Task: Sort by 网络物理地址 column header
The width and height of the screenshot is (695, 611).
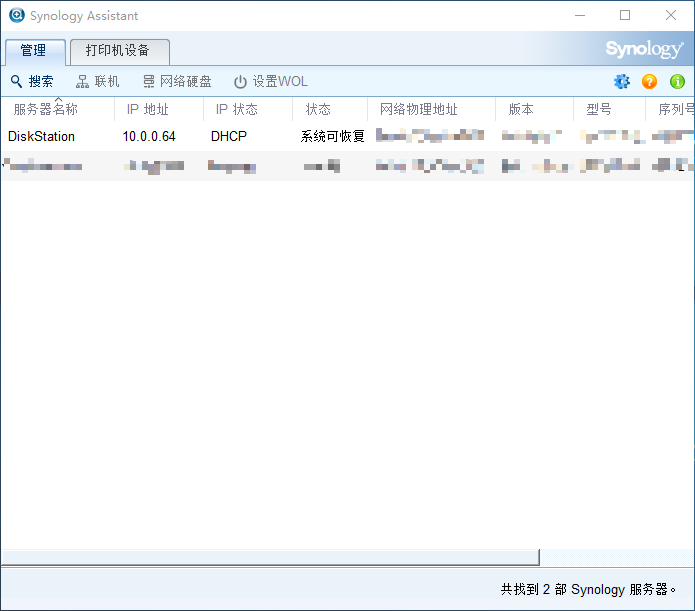Action: [432, 109]
